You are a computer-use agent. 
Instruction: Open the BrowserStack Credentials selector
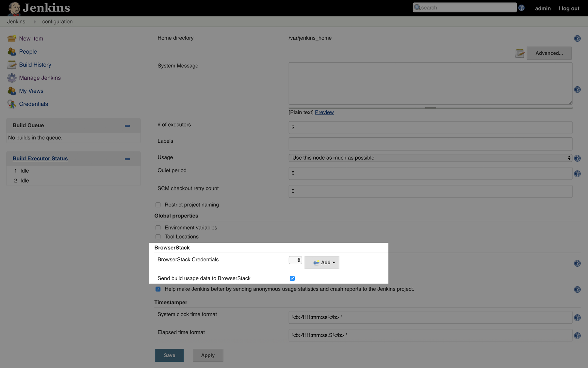coord(295,260)
